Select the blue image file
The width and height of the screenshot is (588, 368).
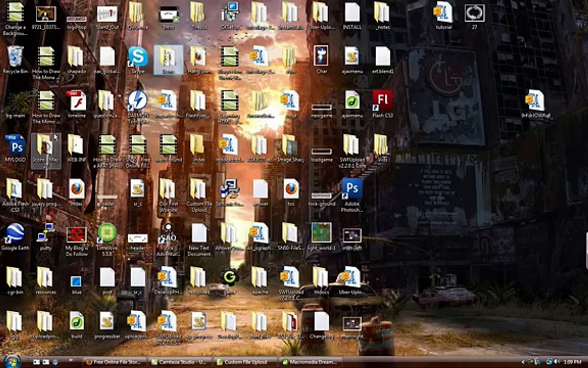point(77,284)
